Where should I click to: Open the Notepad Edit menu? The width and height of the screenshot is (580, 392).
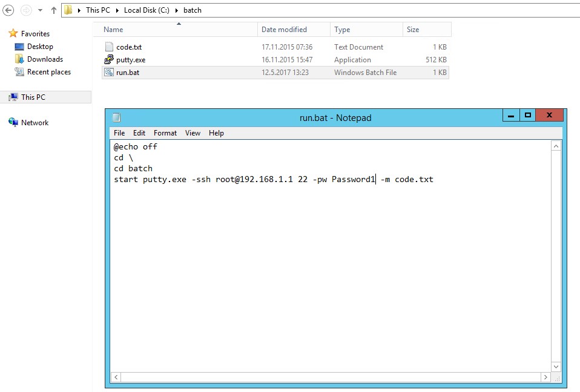[x=139, y=133]
